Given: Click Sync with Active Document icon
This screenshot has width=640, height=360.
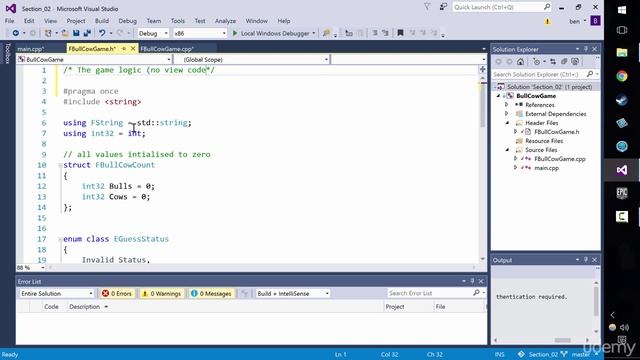Looking at the screenshot, I should coord(553,62).
